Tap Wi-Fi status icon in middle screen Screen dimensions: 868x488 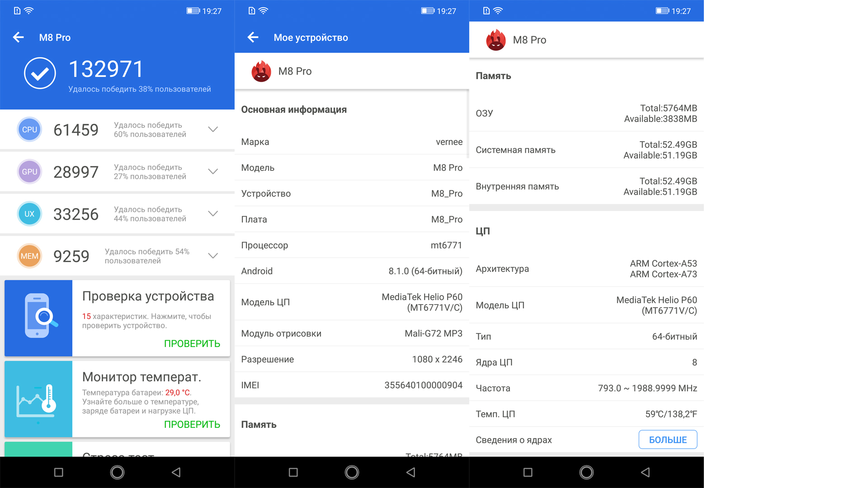click(264, 10)
